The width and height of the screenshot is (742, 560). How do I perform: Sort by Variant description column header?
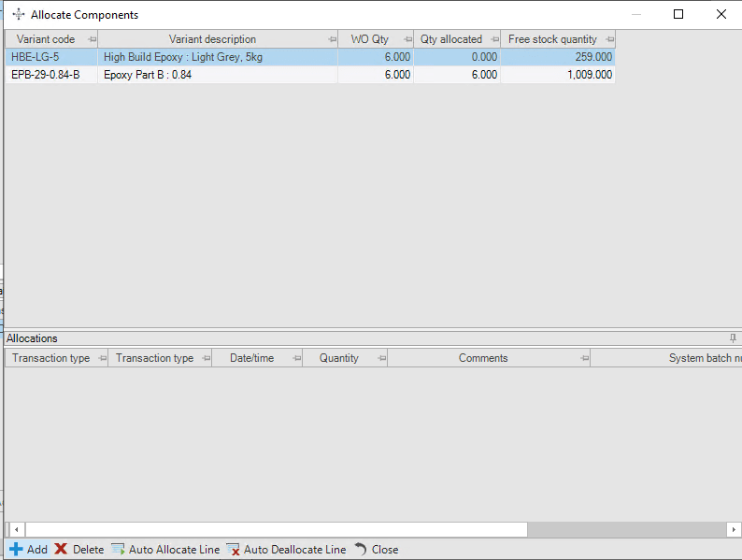(x=212, y=39)
